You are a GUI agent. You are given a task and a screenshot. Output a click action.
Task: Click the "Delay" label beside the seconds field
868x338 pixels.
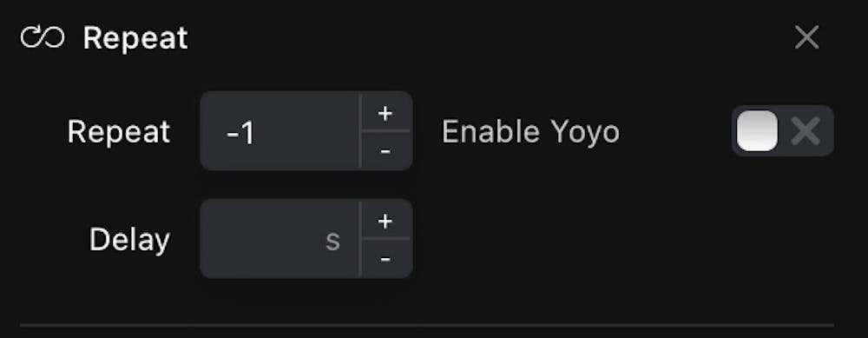(x=129, y=240)
